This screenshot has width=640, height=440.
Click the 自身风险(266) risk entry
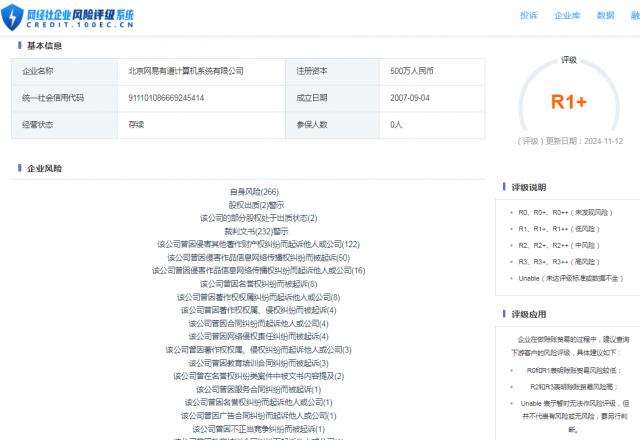tap(254, 191)
